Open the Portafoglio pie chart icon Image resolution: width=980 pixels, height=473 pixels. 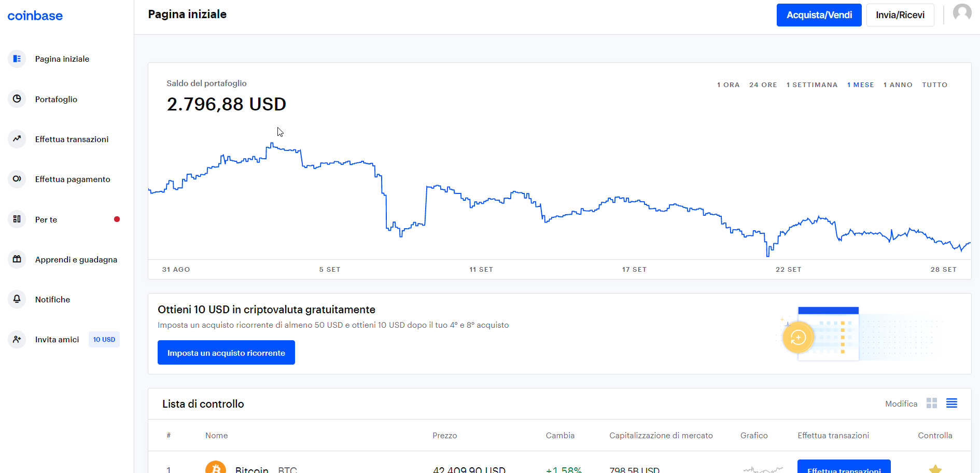click(x=17, y=99)
